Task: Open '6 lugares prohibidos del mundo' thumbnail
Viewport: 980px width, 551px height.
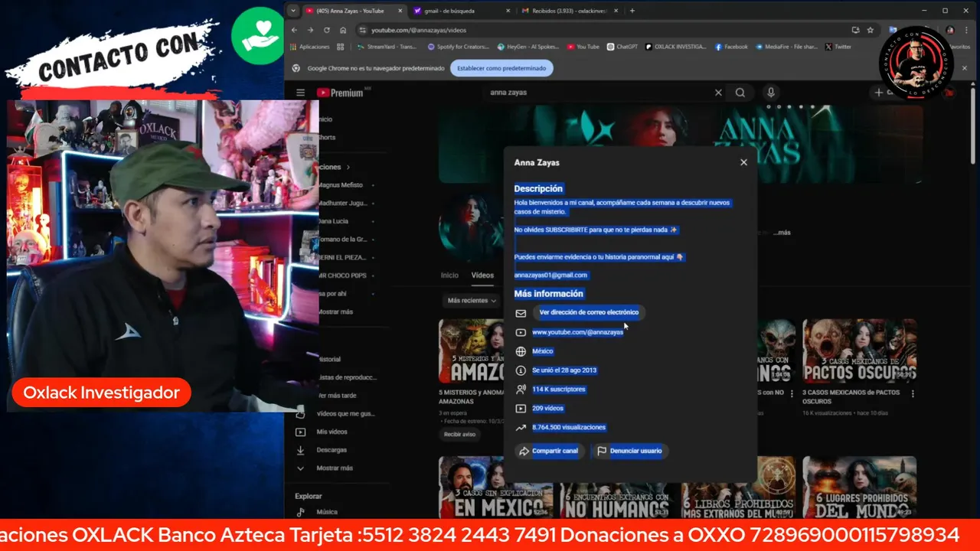Action: coord(859,487)
